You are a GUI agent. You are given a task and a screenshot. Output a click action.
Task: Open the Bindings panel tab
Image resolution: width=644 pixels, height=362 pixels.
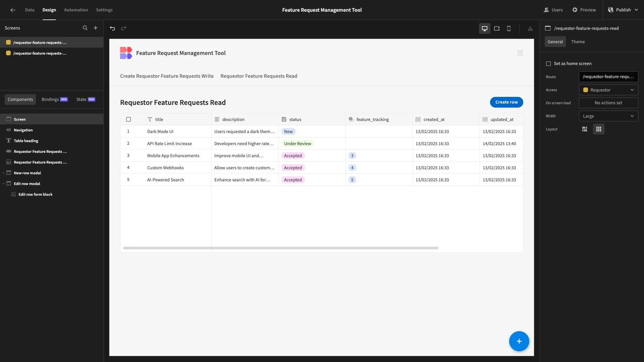pyautogui.click(x=55, y=100)
